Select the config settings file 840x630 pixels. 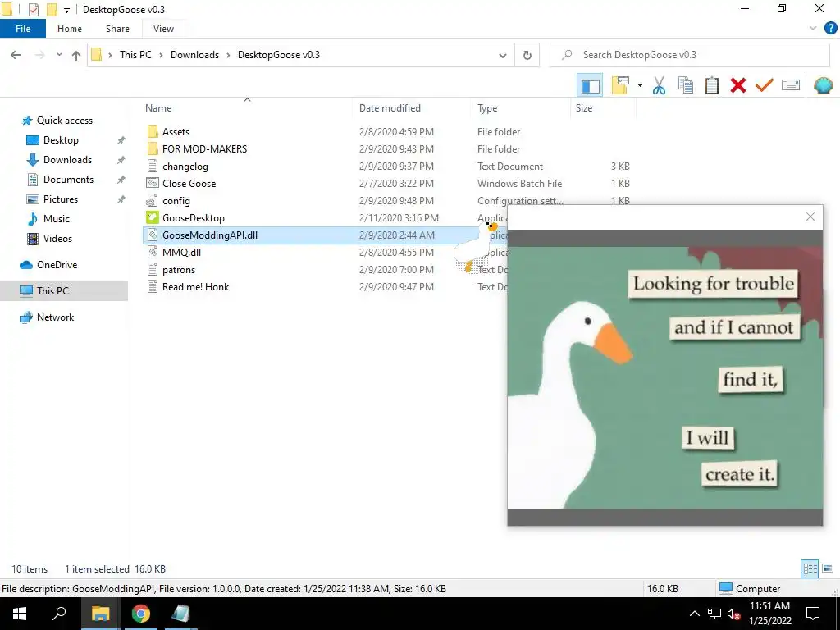tap(176, 201)
